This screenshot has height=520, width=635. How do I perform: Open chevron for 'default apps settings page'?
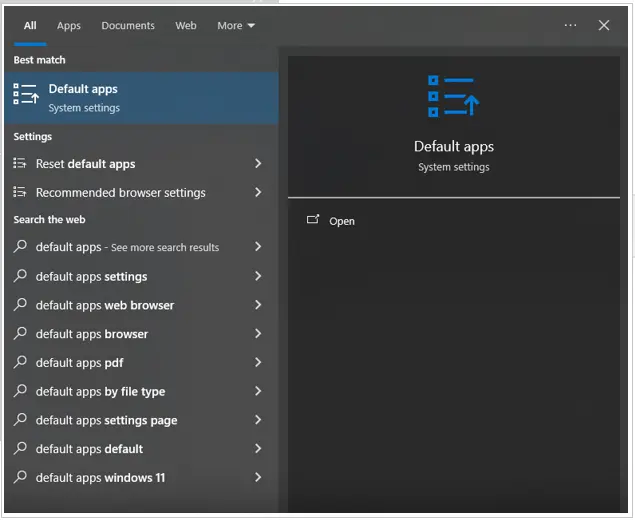click(x=258, y=420)
